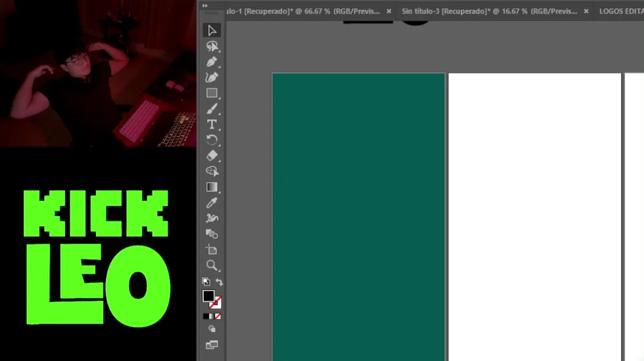Select the Pen tool
The width and height of the screenshot is (644, 361).
coord(212,62)
